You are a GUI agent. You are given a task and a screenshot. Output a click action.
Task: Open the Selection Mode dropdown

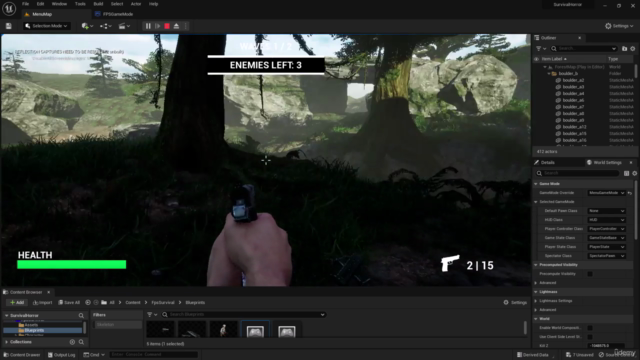[x=46, y=26]
